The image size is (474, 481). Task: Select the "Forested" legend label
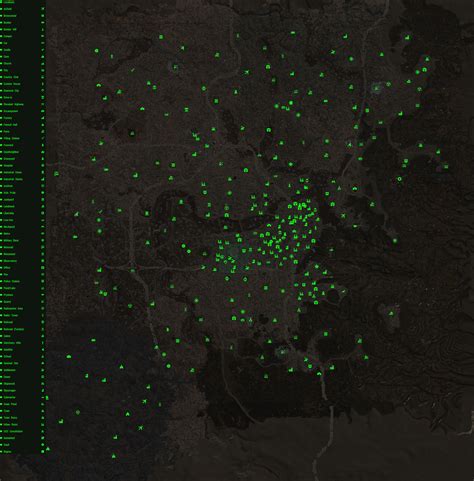click(9, 145)
